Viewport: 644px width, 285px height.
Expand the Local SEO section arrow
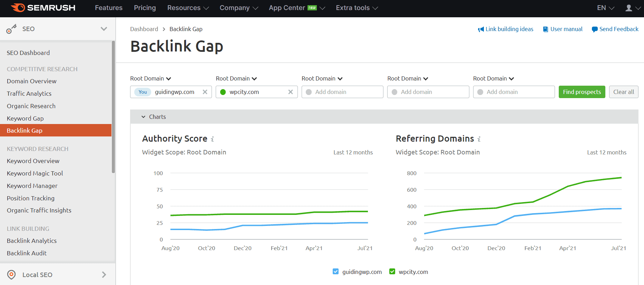click(104, 275)
